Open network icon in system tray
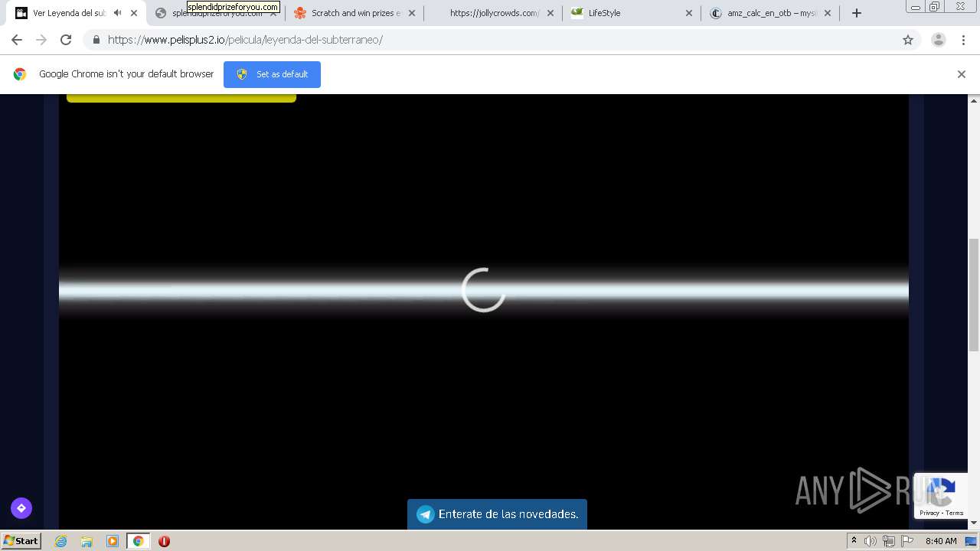 889,541
